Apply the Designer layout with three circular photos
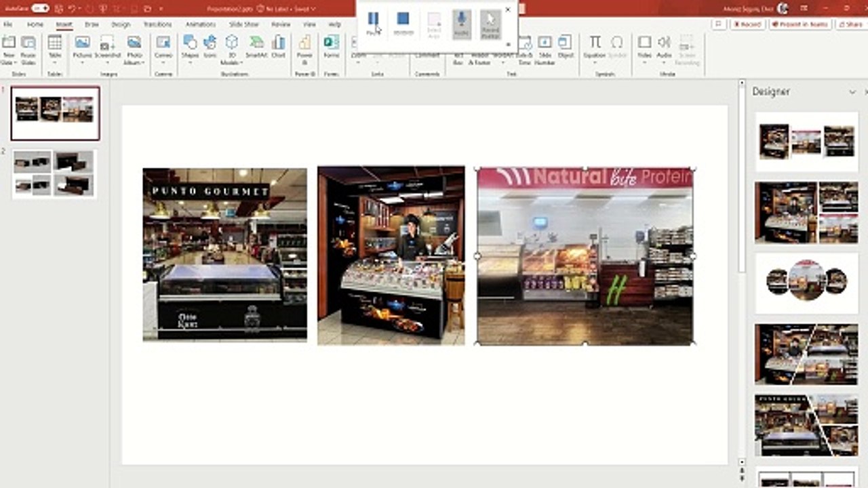868x488 pixels. coord(806,283)
